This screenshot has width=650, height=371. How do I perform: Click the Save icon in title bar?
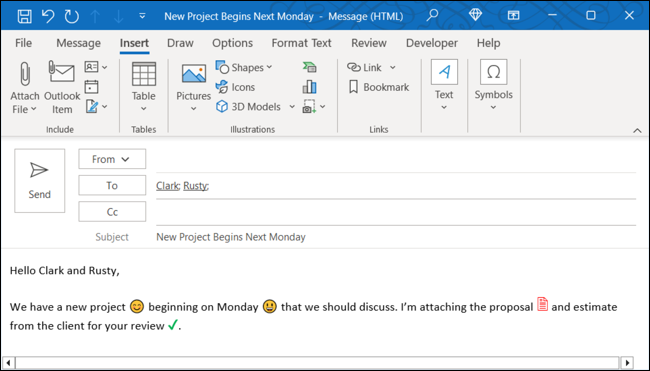pos(24,16)
